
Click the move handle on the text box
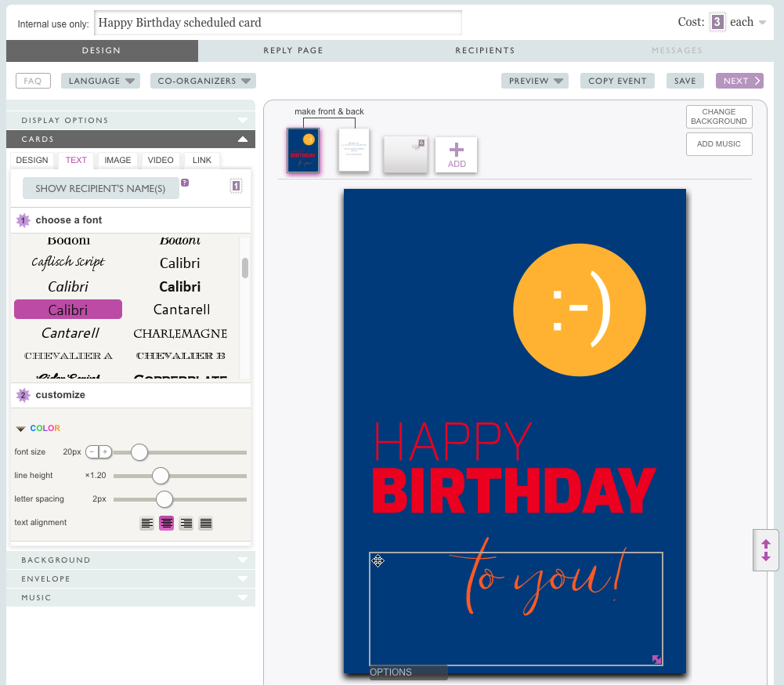[x=378, y=560]
